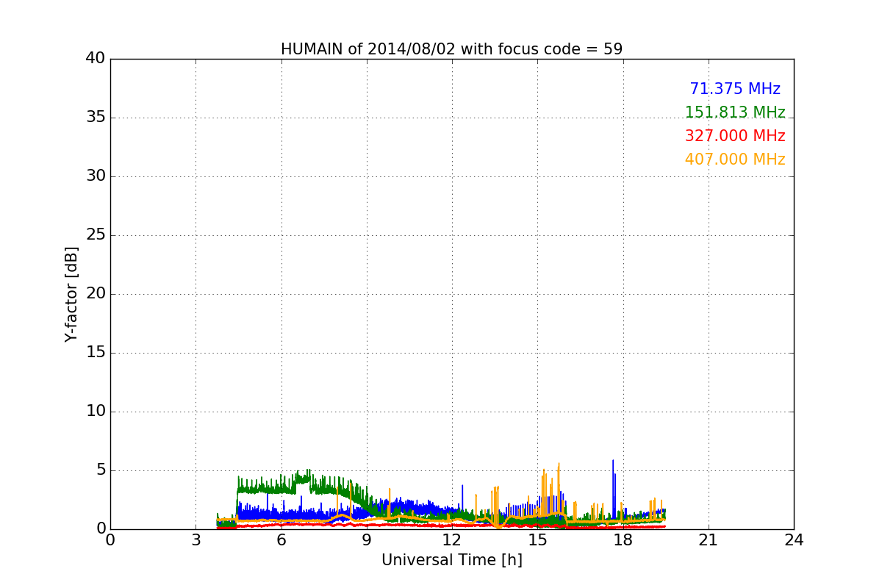Click the x-axis tick label 24

click(x=794, y=540)
